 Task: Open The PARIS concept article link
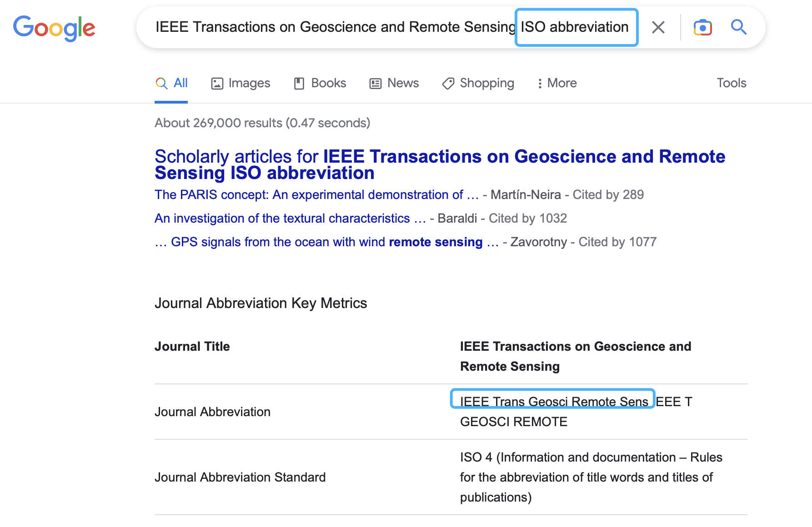[x=316, y=194]
